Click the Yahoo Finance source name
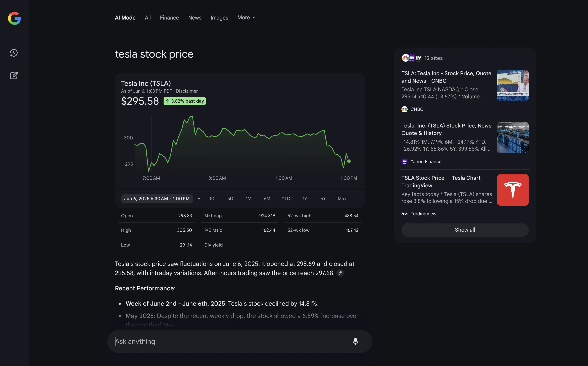Image resolution: width=588 pixels, height=366 pixels. coord(426,161)
